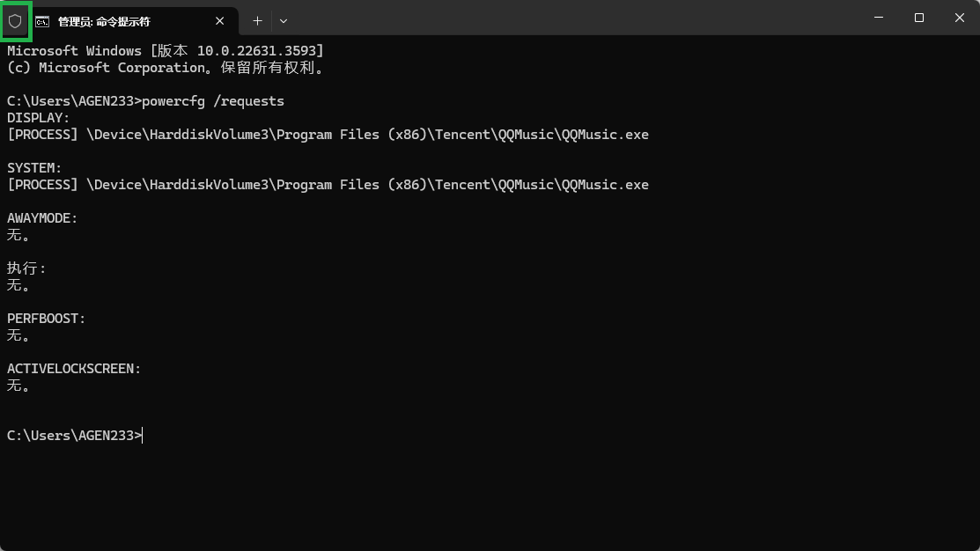Open a new tab with the plus button

point(257,21)
